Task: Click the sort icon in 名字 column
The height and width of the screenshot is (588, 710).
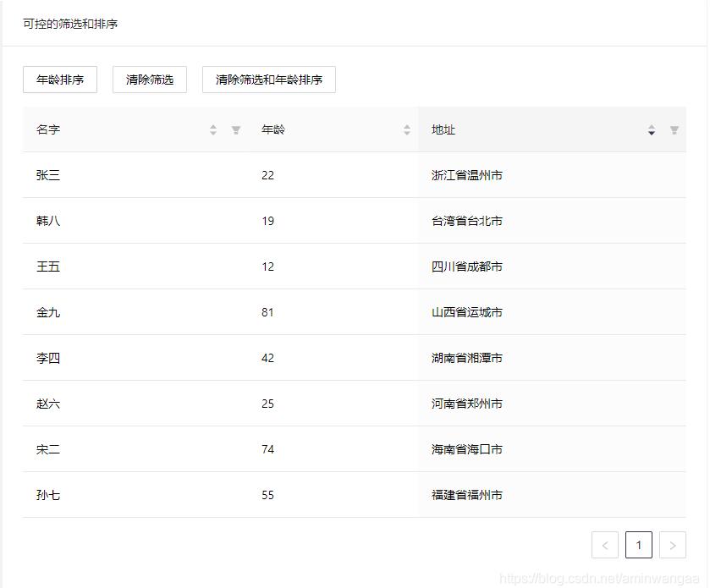Action: 213,130
